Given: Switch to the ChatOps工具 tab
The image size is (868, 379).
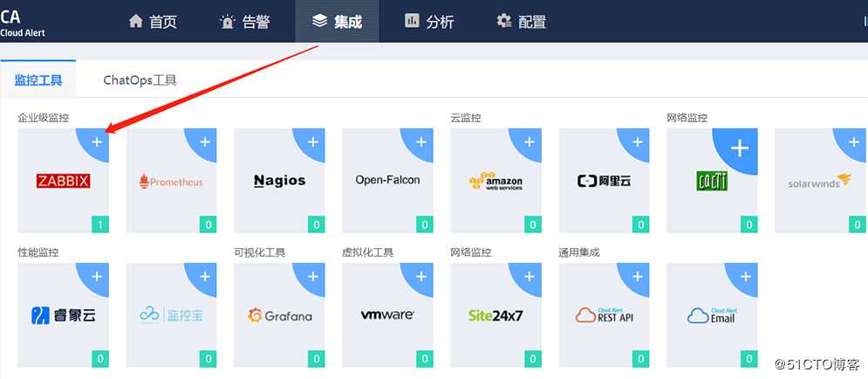Looking at the screenshot, I should [x=140, y=79].
